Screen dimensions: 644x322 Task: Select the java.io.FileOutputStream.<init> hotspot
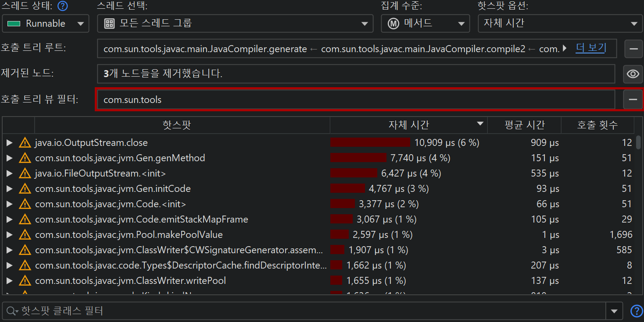[x=100, y=173]
